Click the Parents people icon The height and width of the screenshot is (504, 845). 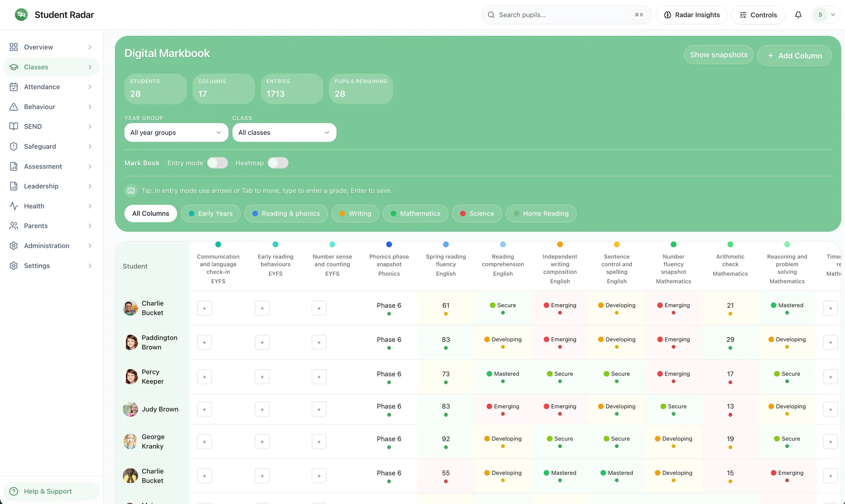pos(14,226)
